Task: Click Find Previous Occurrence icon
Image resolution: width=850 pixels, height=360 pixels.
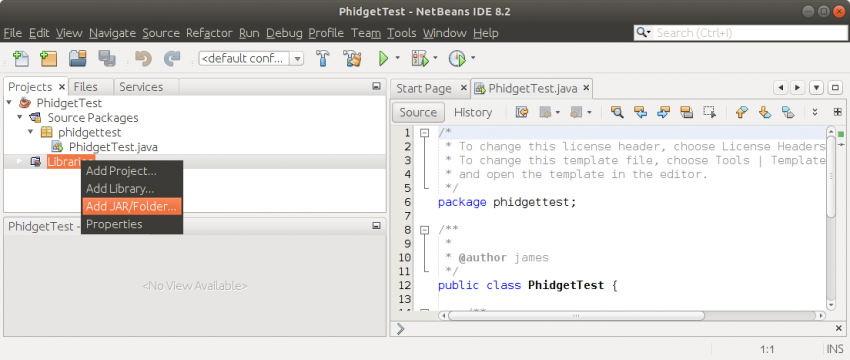Action: (x=640, y=112)
